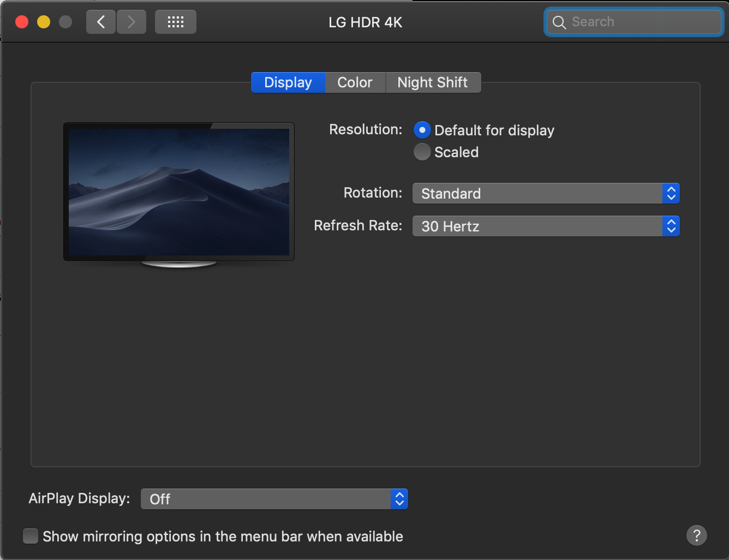This screenshot has width=729, height=560.
Task: Open help with the question mark button
Action: pos(697,535)
